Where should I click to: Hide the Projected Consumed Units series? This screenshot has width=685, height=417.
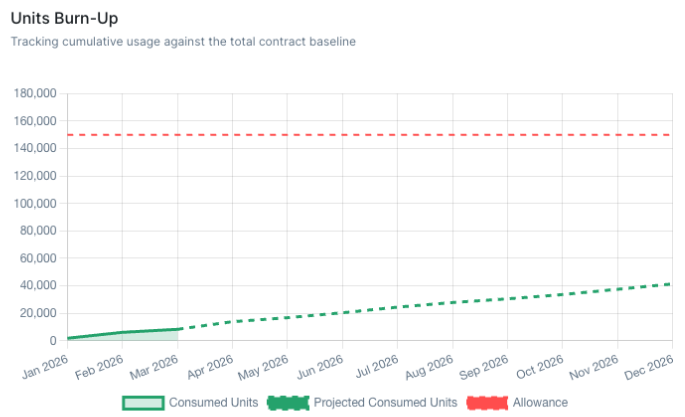click(x=385, y=402)
